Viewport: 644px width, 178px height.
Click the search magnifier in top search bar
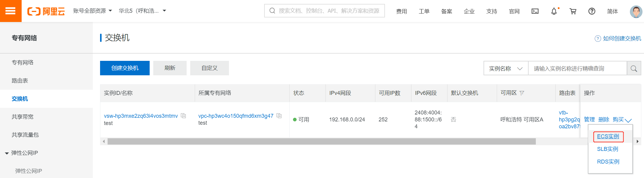tap(272, 11)
